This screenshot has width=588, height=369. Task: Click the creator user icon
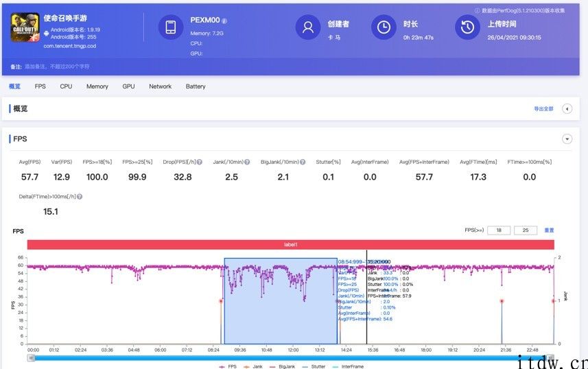click(308, 27)
